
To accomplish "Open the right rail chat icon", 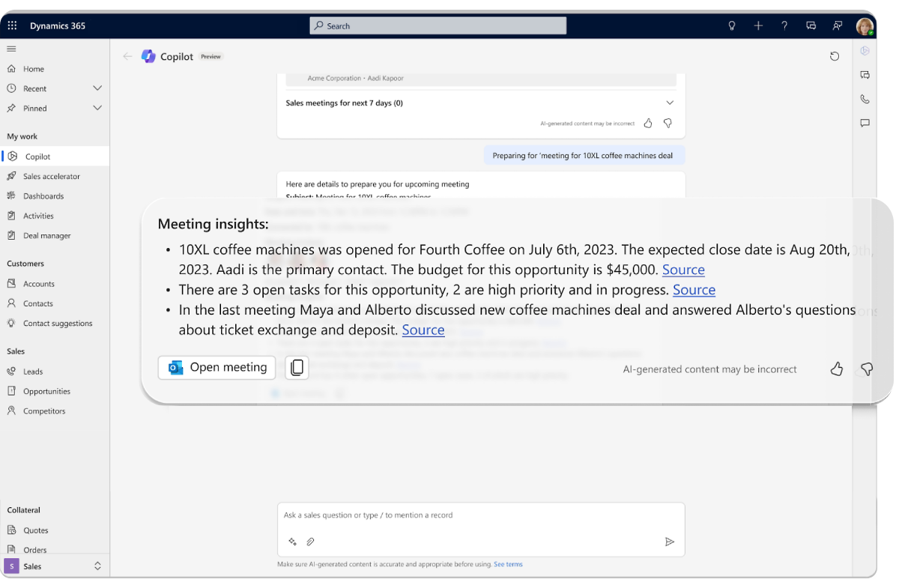I will [x=865, y=75].
